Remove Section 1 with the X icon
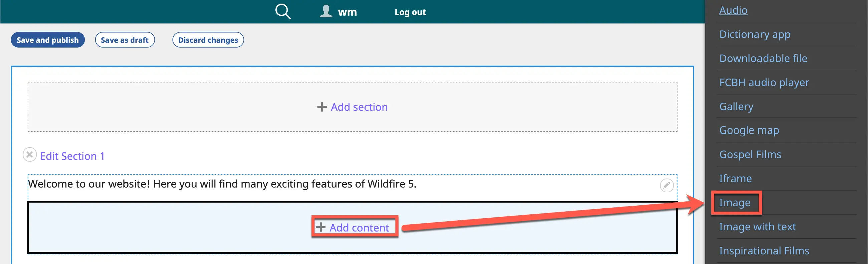The height and width of the screenshot is (264, 868). pyautogui.click(x=30, y=155)
